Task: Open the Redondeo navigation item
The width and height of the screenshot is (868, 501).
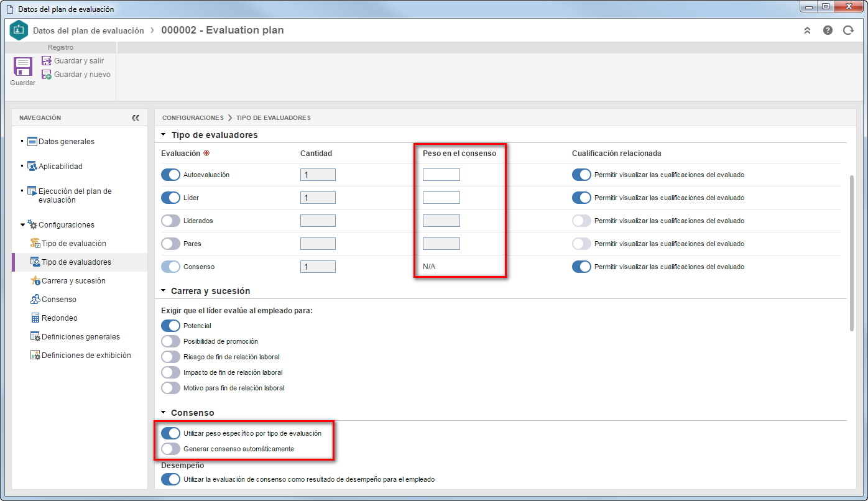Action: (59, 318)
